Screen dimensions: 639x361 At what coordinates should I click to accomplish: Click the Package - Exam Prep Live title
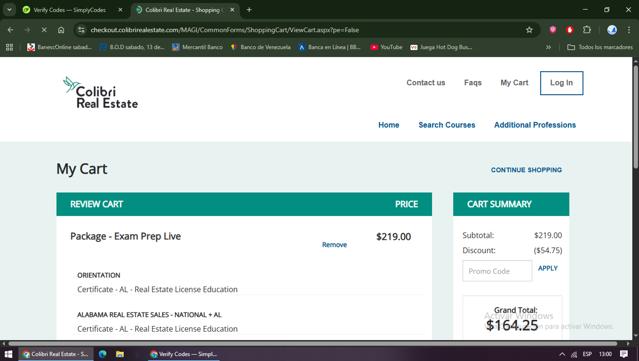pyautogui.click(x=126, y=236)
